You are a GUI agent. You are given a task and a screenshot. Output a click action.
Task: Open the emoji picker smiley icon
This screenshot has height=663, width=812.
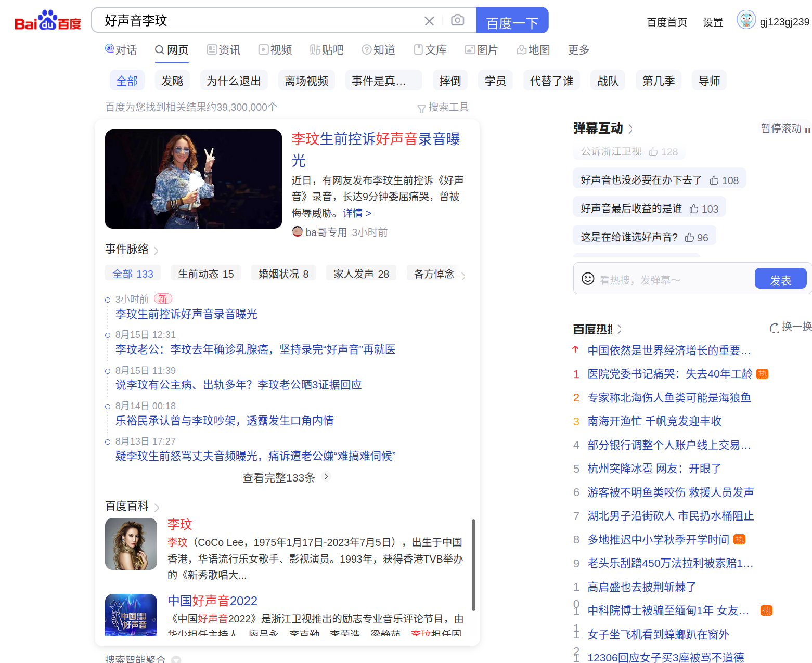point(588,279)
